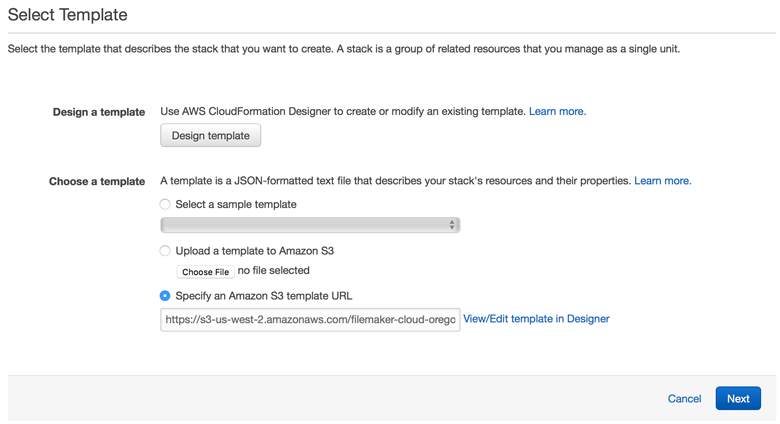Select 'Specify an Amazon S3 template URL' radio
The height and width of the screenshot is (424, 780).
tap(165, 296)
